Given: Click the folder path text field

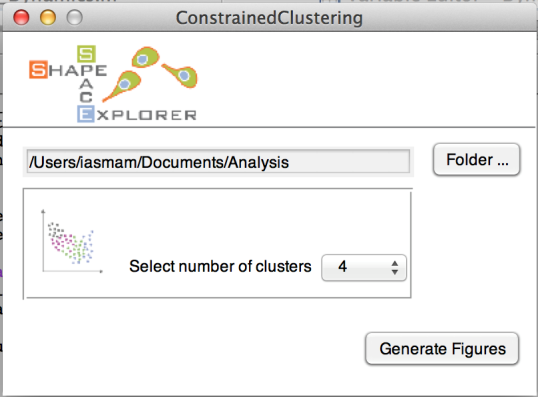Looking at the screenshot, I should click(218, 162).
